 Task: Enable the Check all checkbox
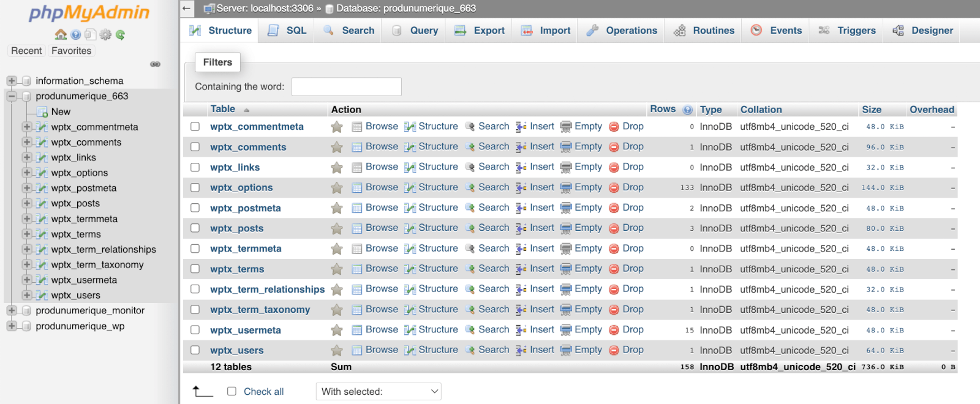[x=232, y=391]
